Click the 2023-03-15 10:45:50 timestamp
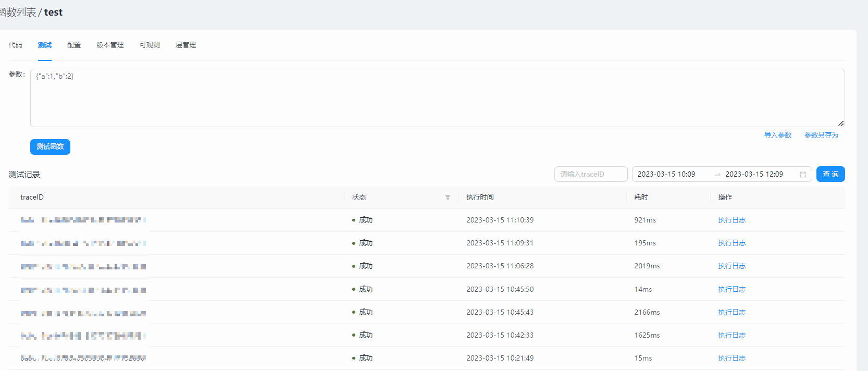Viewport: 868px width, 371px height. pyautogui.click(x=500, y=289)
